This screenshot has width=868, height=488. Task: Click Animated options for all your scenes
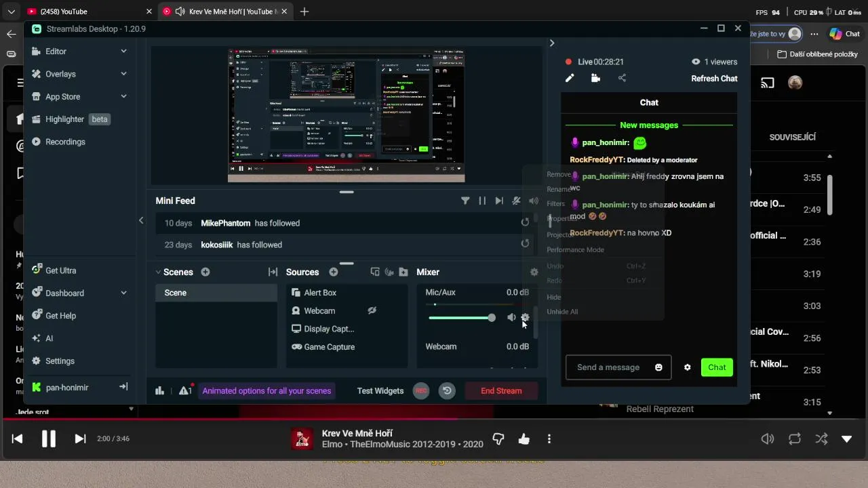coord(267,390)
